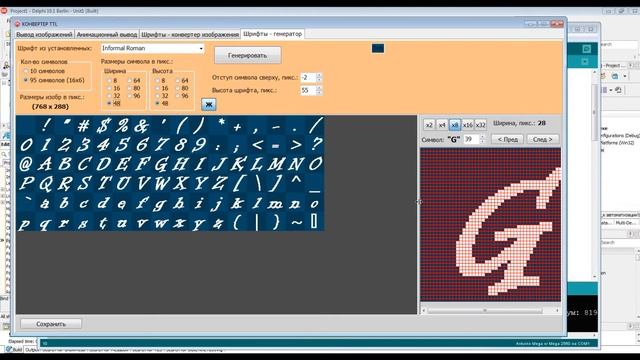The width and height of the screenshot is (640, 360).
Task: Click the Delphi sync refresh toolbar icon
Action: (x=618, y=90)
